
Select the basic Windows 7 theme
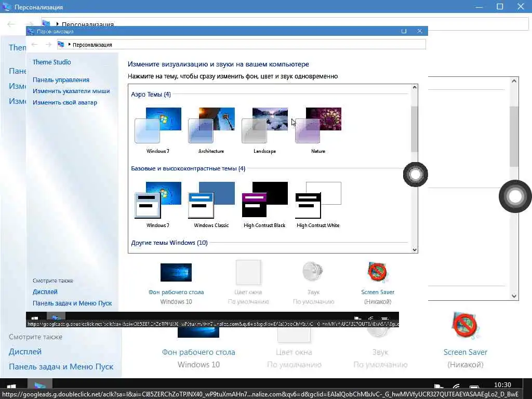tap(158, 205)
